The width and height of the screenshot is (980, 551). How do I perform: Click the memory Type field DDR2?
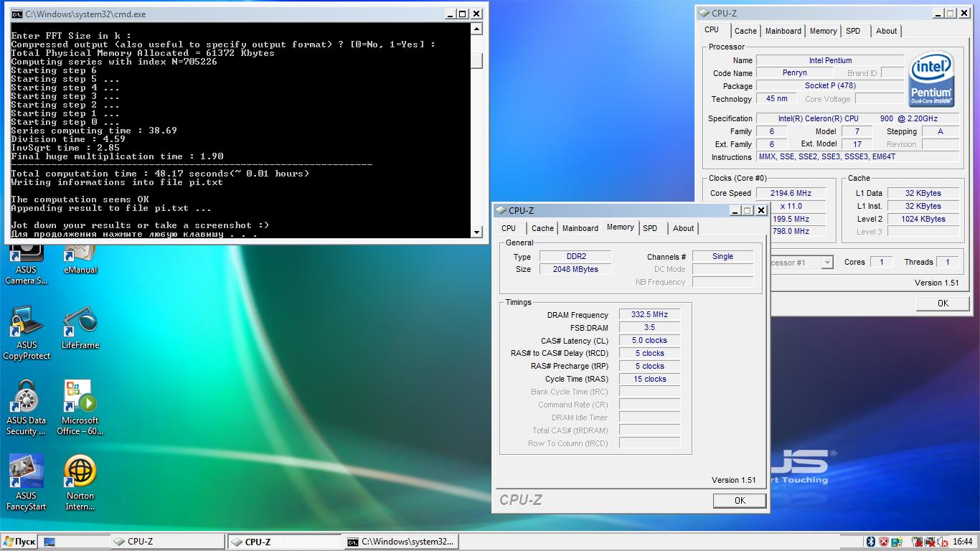pyautogui.click(x=575, y=256)
